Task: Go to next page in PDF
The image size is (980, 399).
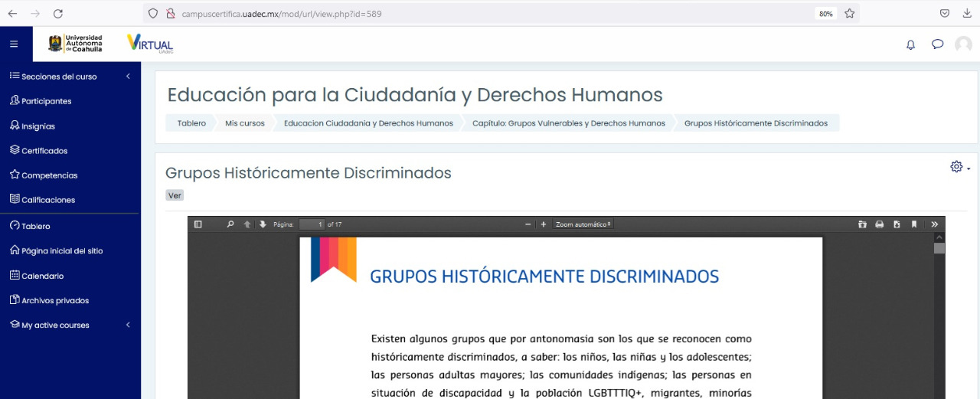Action: click(x=263, y=224)
